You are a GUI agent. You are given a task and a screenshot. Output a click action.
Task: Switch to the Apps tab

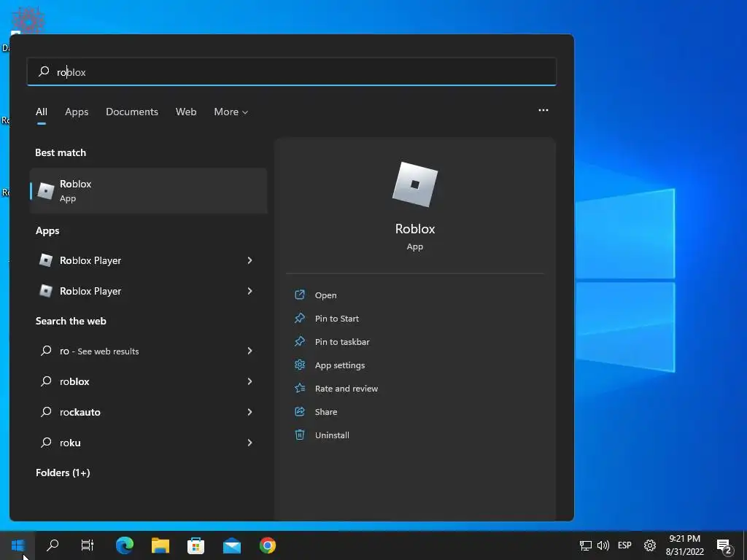tap(77, 112)
